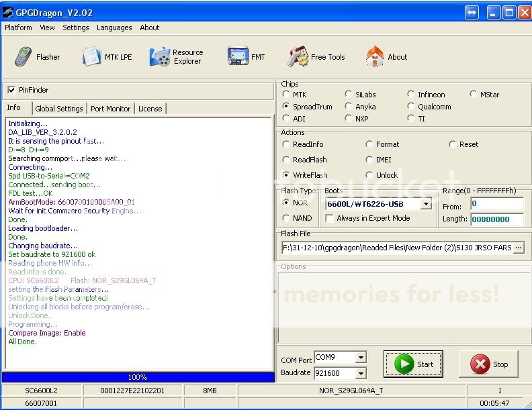Viewport: 532px width, 410px height.
Task: Click the 'Compare Image: Enable' log line
Action: [x=47, y=333]
